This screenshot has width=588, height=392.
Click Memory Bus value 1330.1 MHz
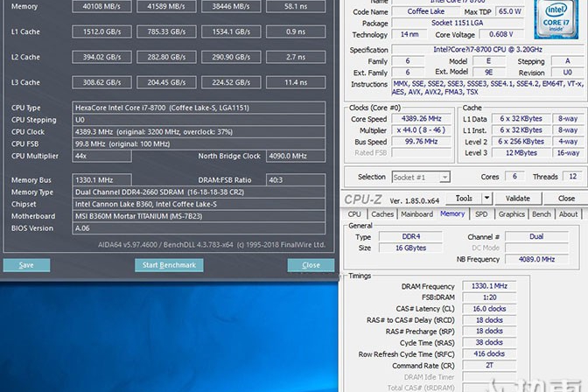(x=101, y=180)
